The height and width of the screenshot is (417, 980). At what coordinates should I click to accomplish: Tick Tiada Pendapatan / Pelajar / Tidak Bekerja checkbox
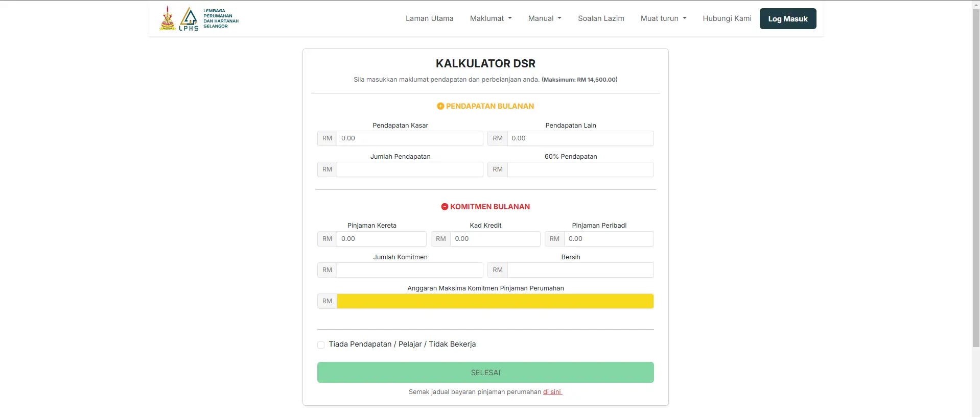(x=321, y=345)
